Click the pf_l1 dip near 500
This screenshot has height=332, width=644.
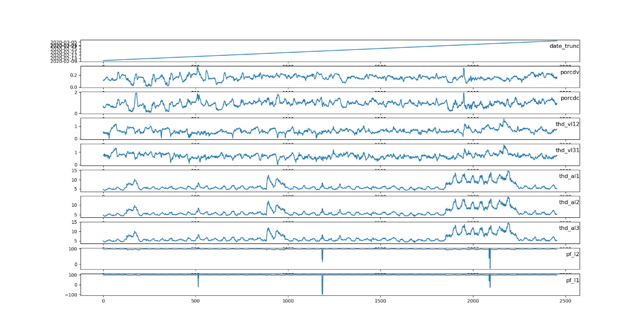click(x=198, y=286)
